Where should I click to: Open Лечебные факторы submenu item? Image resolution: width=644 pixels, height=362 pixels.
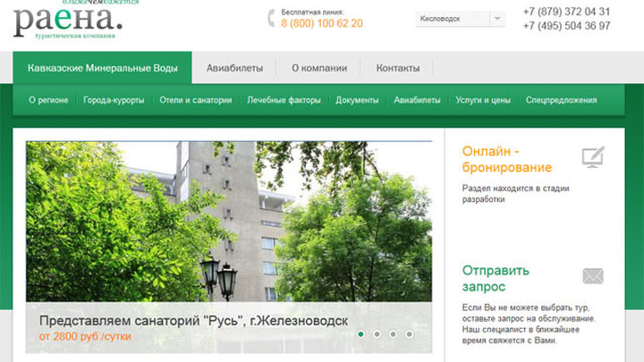(284, 100)
